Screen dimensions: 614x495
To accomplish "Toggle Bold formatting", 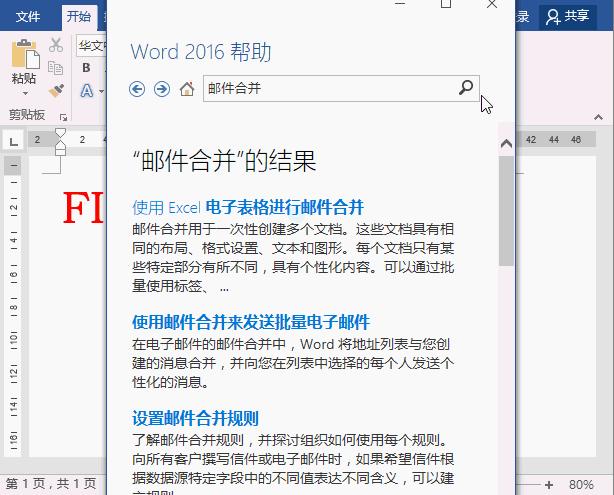I will pos(86,68).
